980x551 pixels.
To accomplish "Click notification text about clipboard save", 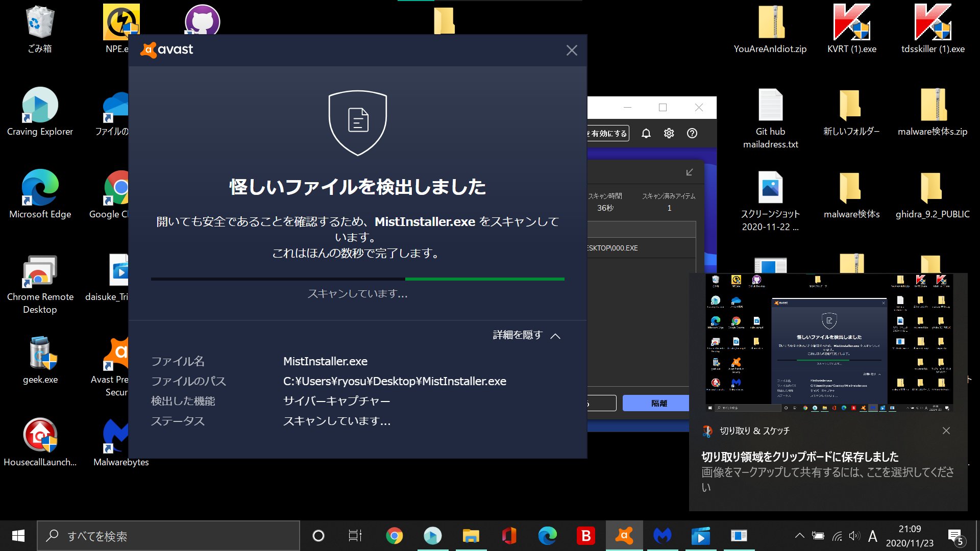I will coord(800,457).
